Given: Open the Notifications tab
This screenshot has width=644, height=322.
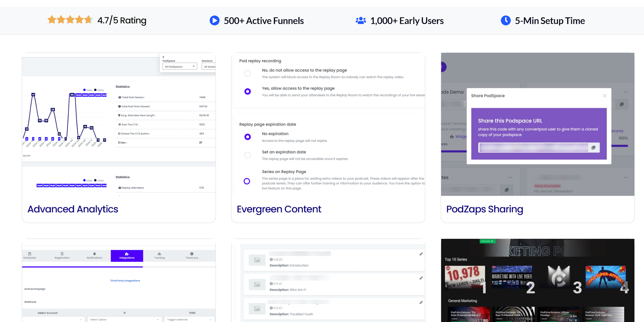Looking at the screenshot, I should click(94, 256).
